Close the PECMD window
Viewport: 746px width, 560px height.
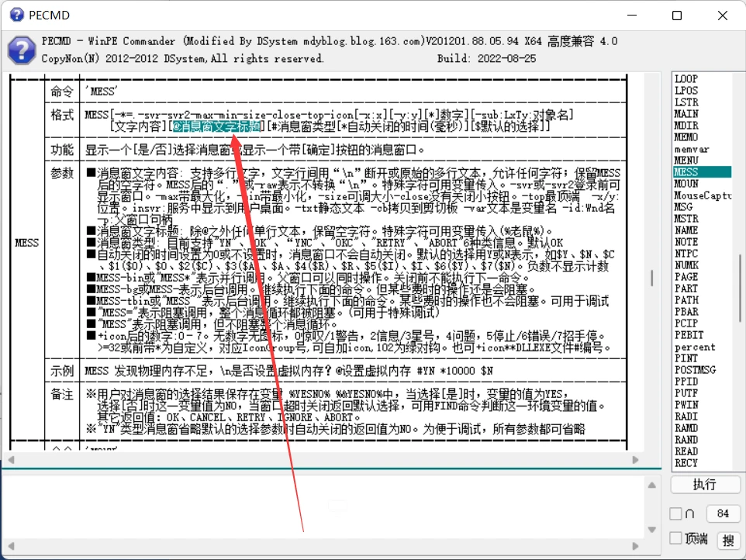click(x=722, y=16)
